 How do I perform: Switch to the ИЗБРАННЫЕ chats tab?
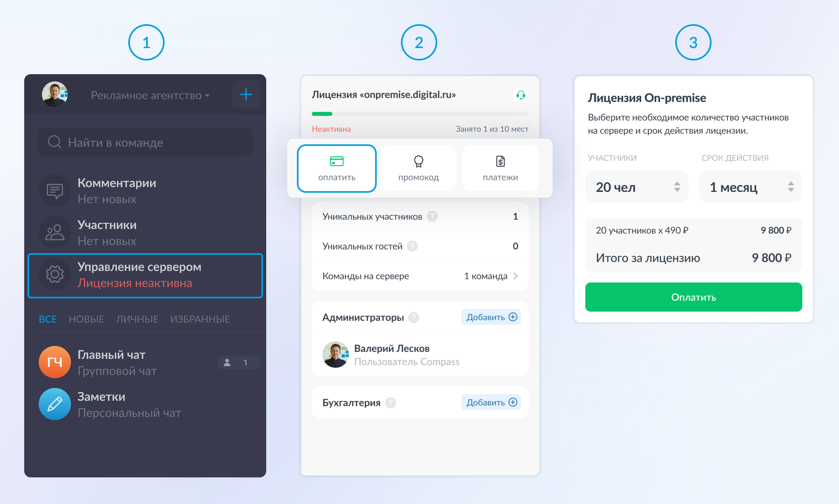[x=200, y=319]
